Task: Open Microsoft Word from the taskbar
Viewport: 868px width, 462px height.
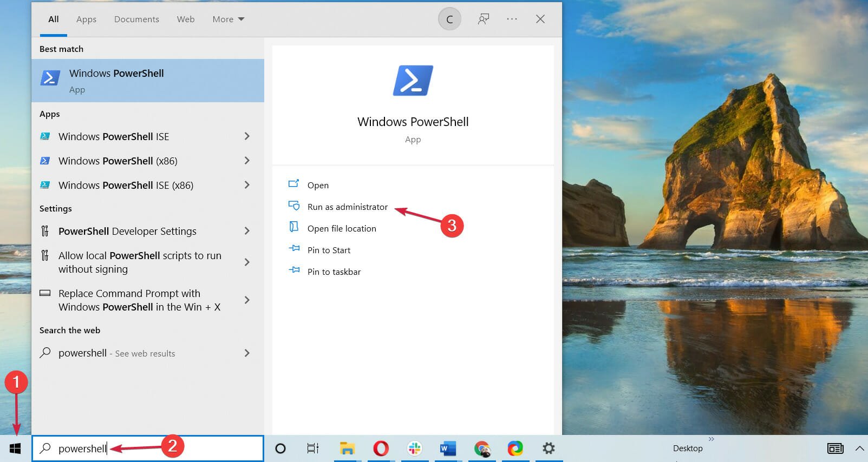Action: pyautogui.click(x=448, y=448)
